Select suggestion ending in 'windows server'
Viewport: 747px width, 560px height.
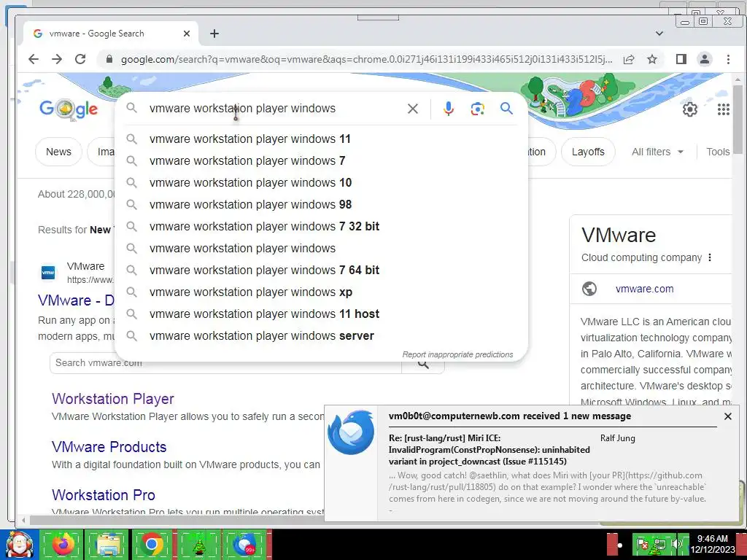[321, 336]
